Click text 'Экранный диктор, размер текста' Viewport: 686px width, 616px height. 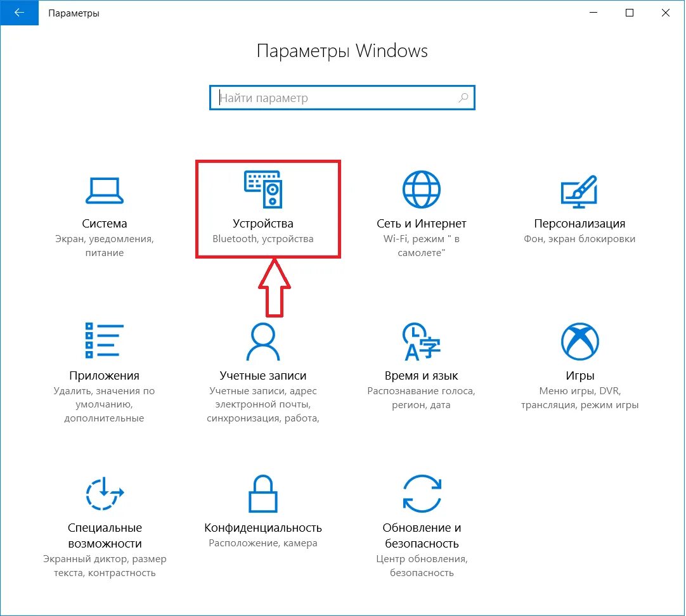point(105,566)
